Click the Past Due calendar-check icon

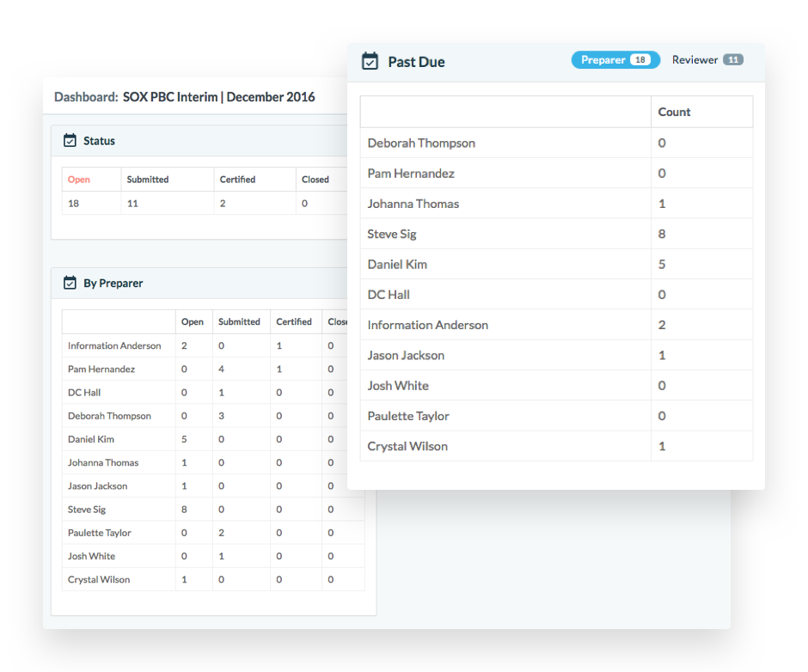(x=370, y=61)
